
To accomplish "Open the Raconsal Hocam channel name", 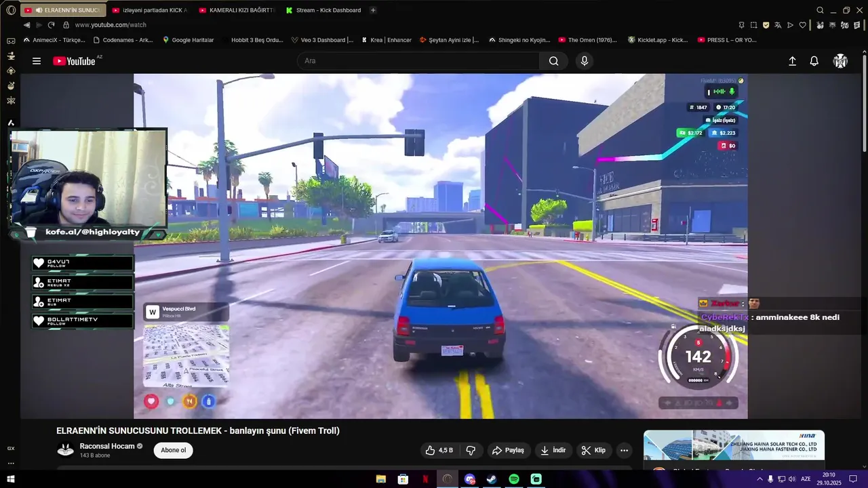I will pos(107,446).
